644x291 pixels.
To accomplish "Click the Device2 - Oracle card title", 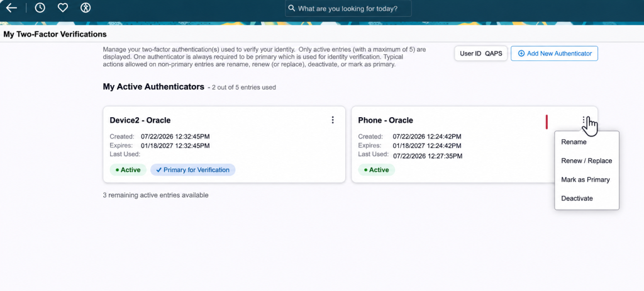I will pos(140,120).
